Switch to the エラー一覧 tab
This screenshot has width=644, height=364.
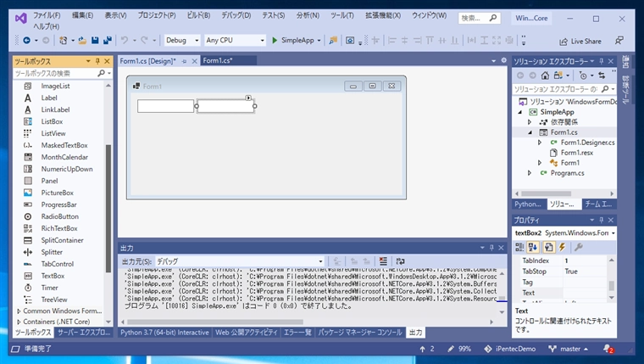[297, 333]
